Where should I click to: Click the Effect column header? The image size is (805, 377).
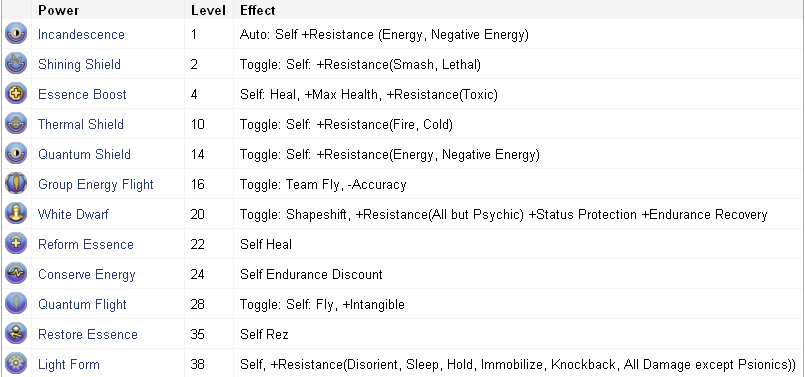pyautogui.click(x=258, y=10)
